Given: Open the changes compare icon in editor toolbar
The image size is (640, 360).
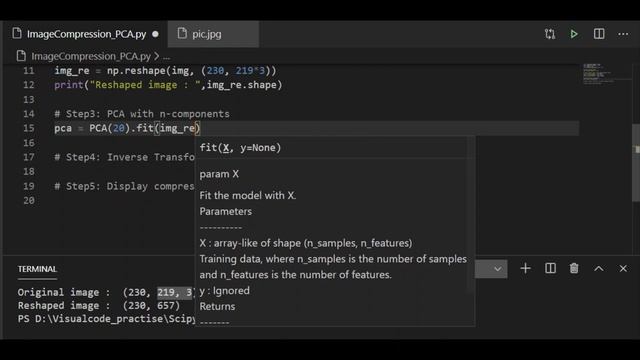Looking at the screenshot, I should coord(550,34).
